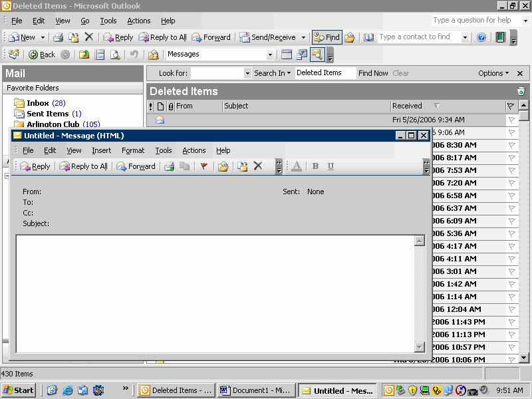
Task: Go back with the Back button
Action: pyautogui.click(x=42, y=55)
